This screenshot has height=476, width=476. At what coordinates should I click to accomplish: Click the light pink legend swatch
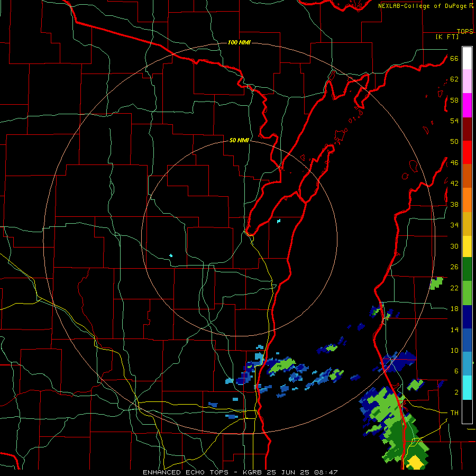click(x=467, y=81)
